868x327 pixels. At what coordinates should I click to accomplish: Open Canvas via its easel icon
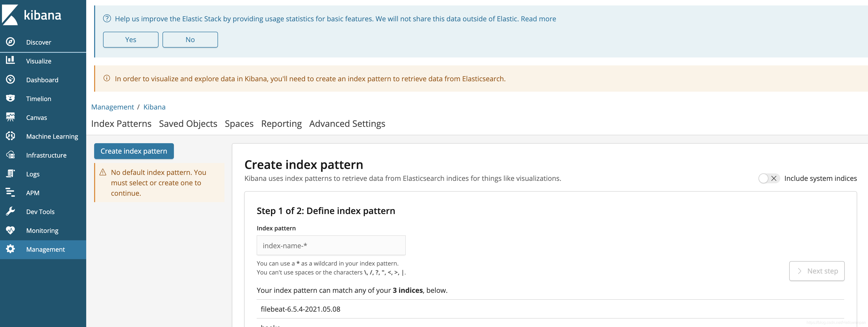click(x=10, y=117)
